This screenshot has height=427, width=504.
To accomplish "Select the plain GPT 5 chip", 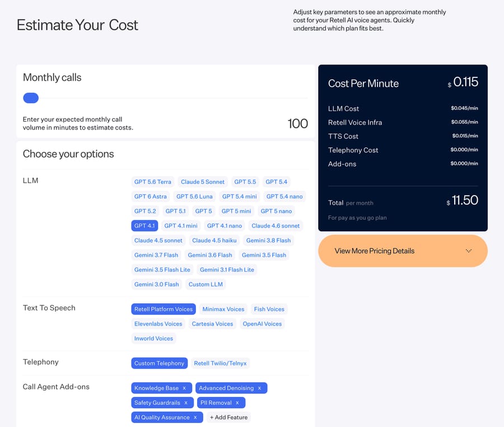I will tap(203, 211).
